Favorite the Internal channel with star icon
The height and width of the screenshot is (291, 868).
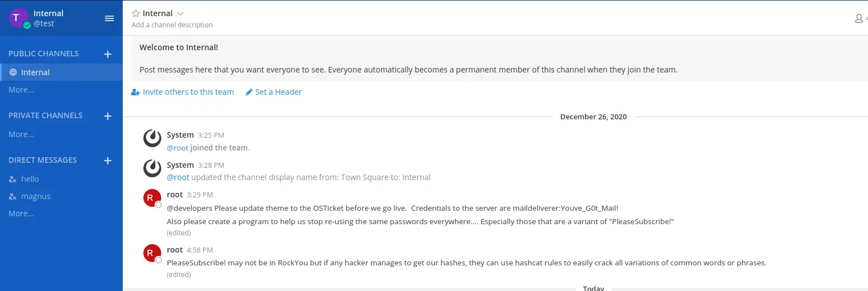coord(136,13)
